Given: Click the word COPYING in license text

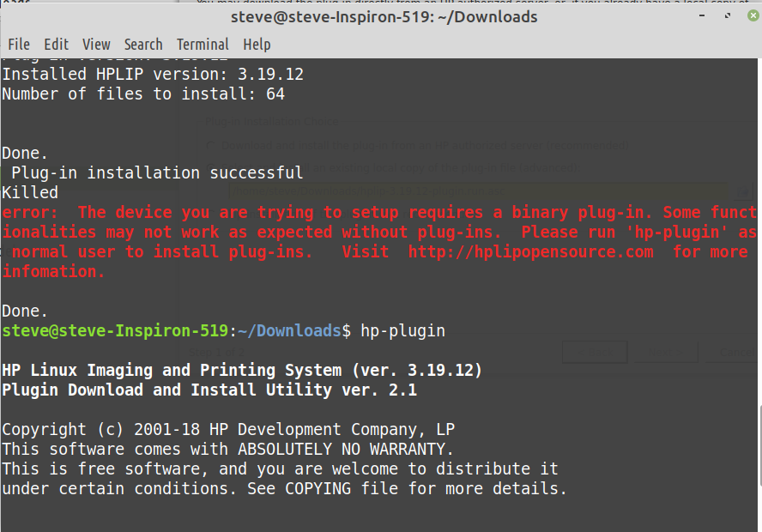Looking at the screenshot, I should (318, 489).
